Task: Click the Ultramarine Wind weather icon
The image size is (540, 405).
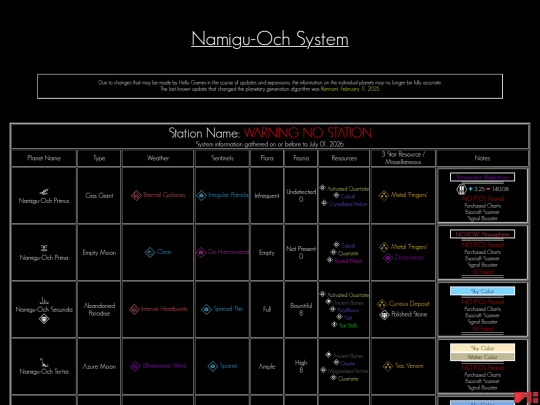Action: point(135,366)
